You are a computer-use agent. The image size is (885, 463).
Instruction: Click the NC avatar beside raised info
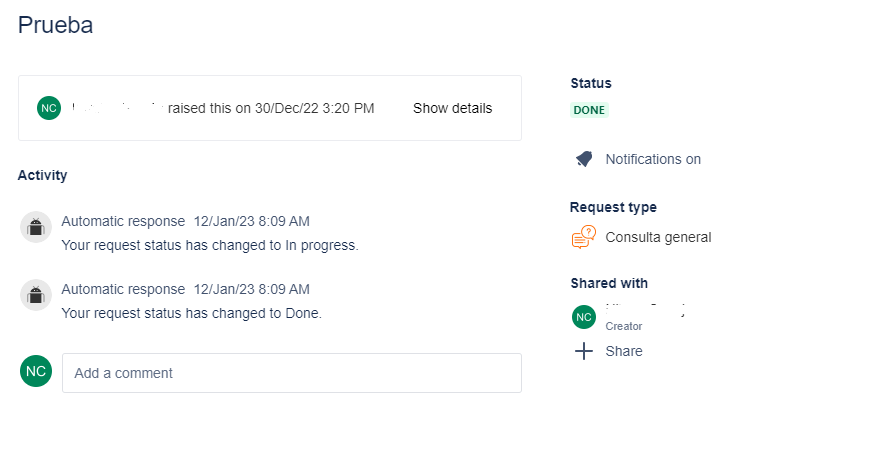(x=49, y=108)
